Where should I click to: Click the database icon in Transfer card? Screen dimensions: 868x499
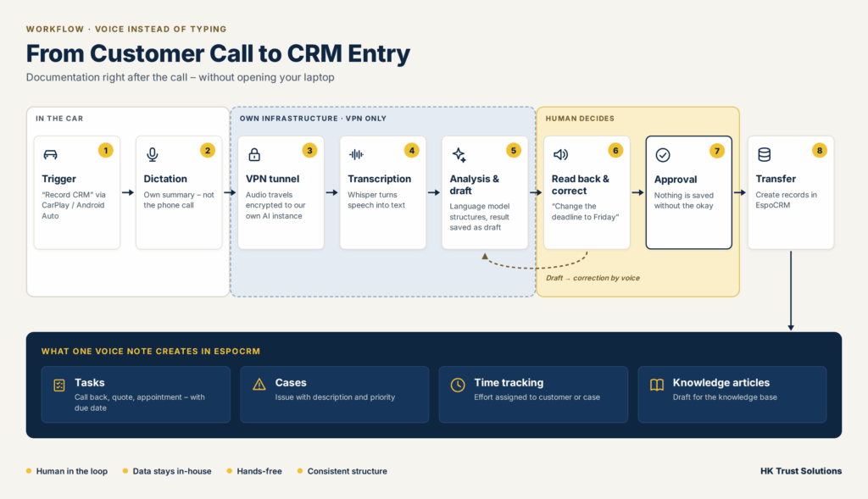click(764, 154)
